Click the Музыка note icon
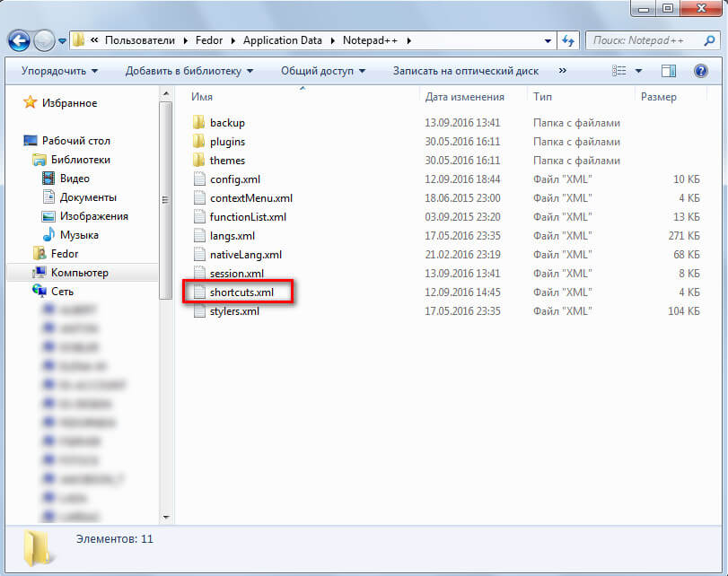Screen dimensions: 728x576 (x=48, y=234)
